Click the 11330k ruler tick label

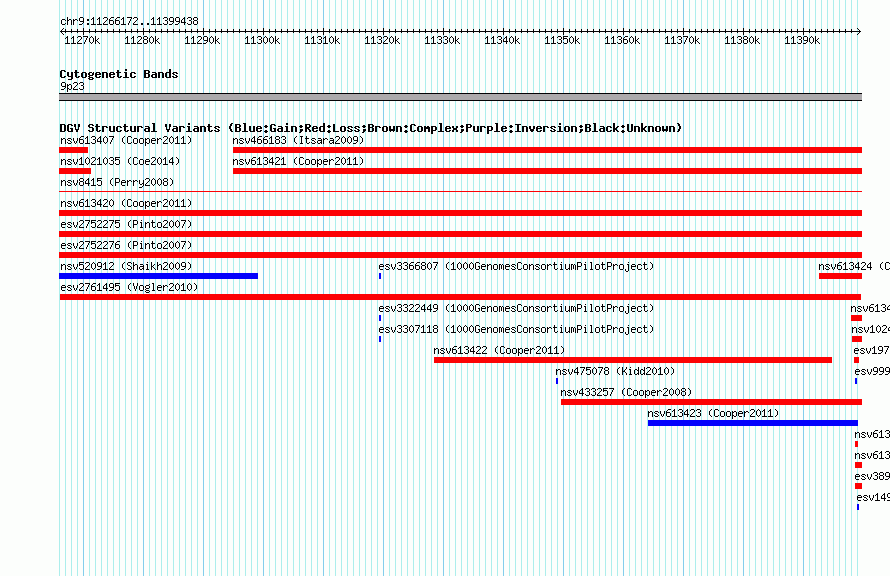[442, 40]
